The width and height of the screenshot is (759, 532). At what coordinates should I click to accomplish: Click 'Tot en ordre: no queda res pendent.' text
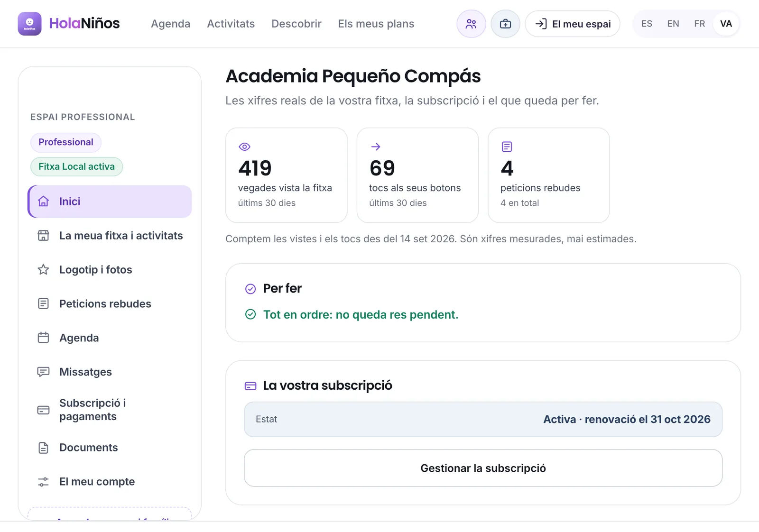pos(361,315)
